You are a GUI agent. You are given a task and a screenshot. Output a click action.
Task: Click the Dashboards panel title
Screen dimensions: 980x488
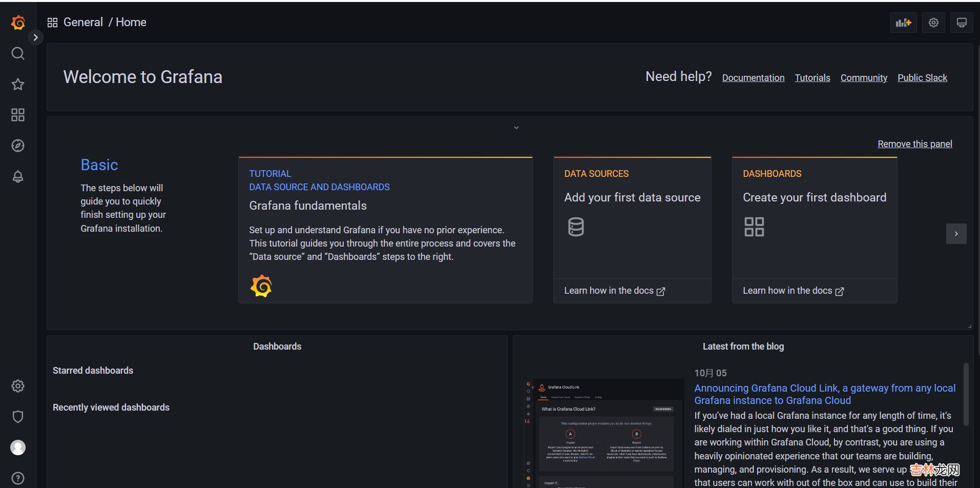click(277, 347)
